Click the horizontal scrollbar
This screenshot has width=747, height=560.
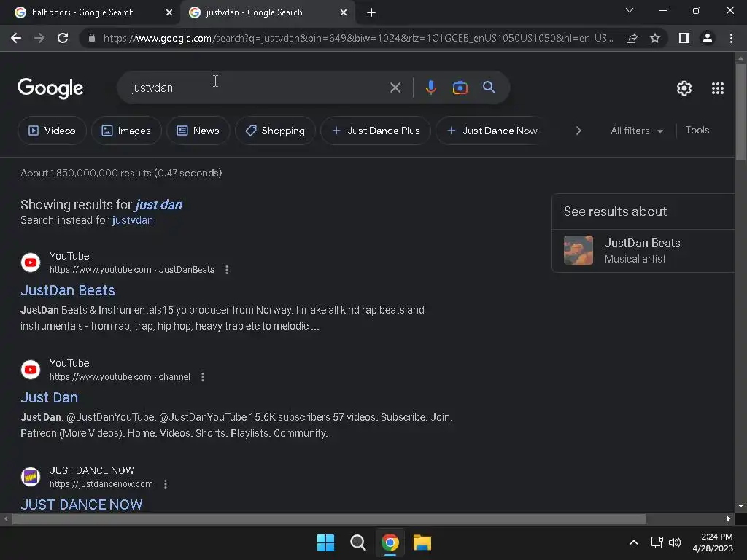pyautogui.click(x=329, y=518)
